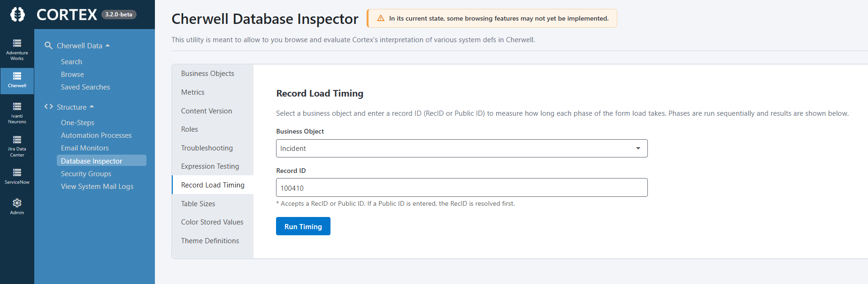Open the Business Object dropdown
The width and height of the screenshot is (868, 284).
coord(461,148)
